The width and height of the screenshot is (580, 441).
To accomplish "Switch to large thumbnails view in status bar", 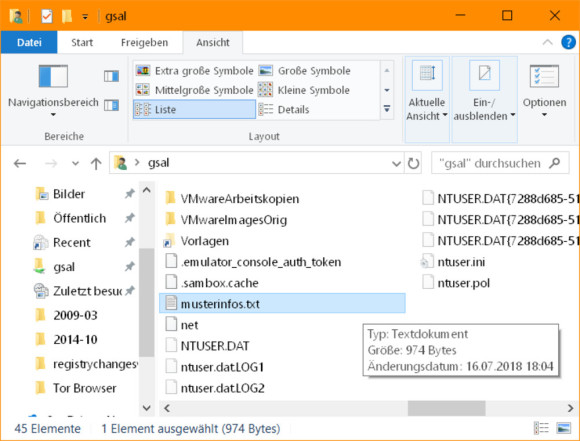I will pos(563,428).
